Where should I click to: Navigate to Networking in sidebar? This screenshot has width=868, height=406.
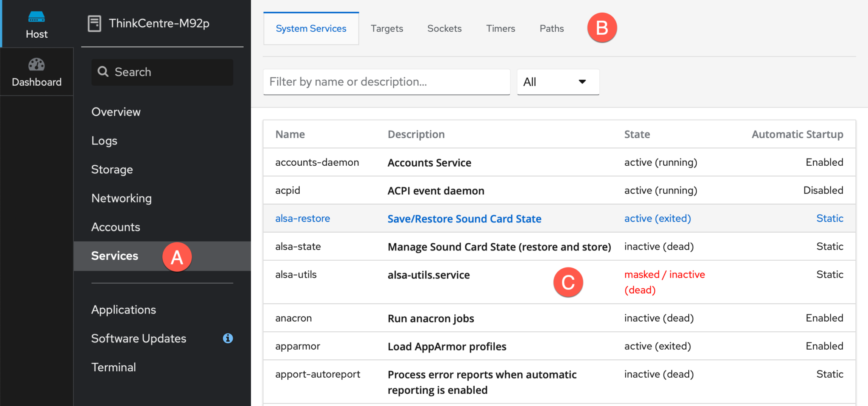pos(121,198)
